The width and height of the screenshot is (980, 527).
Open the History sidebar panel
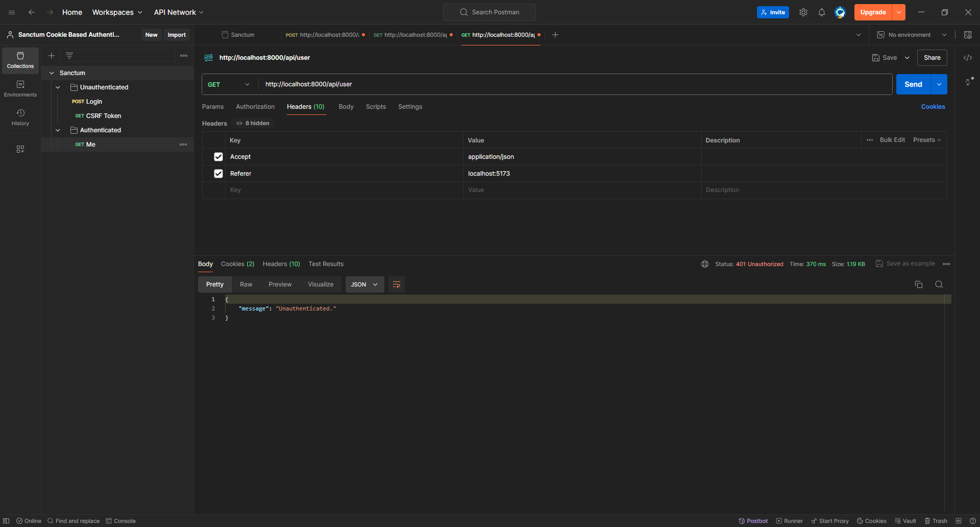coord(20,117)
